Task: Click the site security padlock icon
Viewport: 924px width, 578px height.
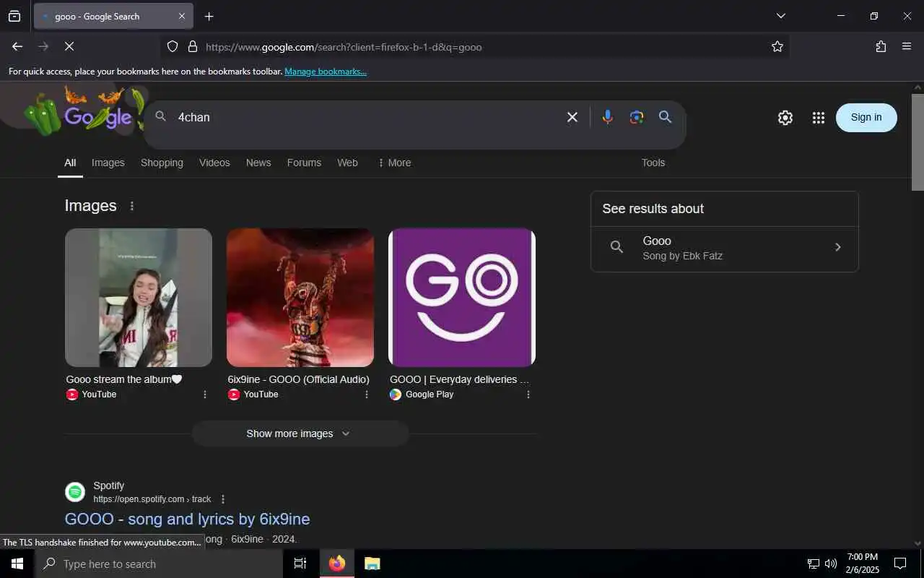Action: (x=192, y=46)
